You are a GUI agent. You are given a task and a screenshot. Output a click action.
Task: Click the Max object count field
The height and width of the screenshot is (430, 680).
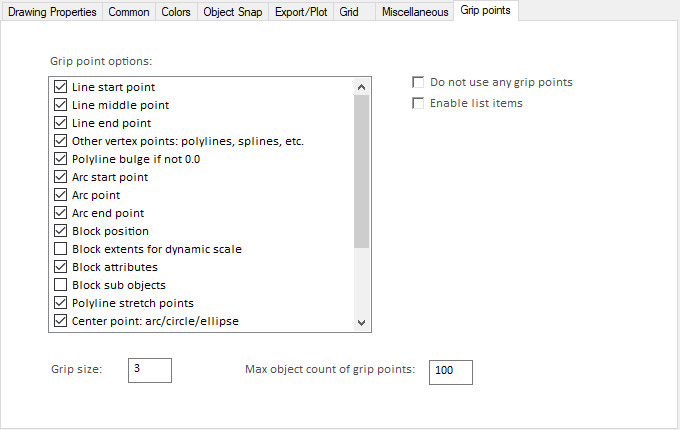pos(450,371)
